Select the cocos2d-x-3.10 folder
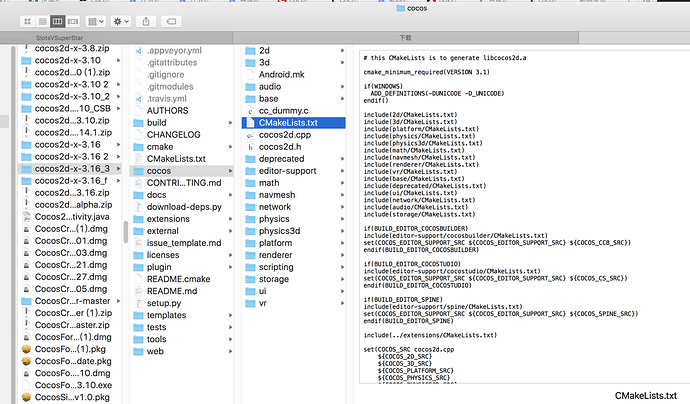690x404 pixels. pos(72,60)
